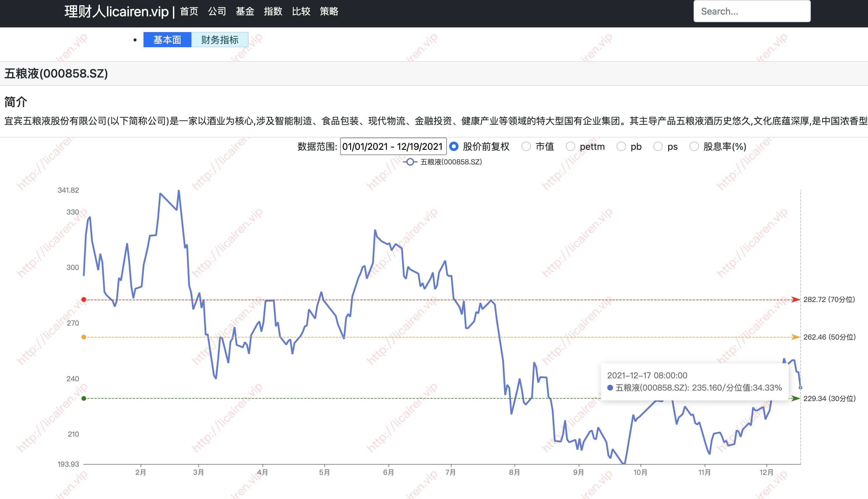Select the 股息率(%) option

tap(694, 147)
